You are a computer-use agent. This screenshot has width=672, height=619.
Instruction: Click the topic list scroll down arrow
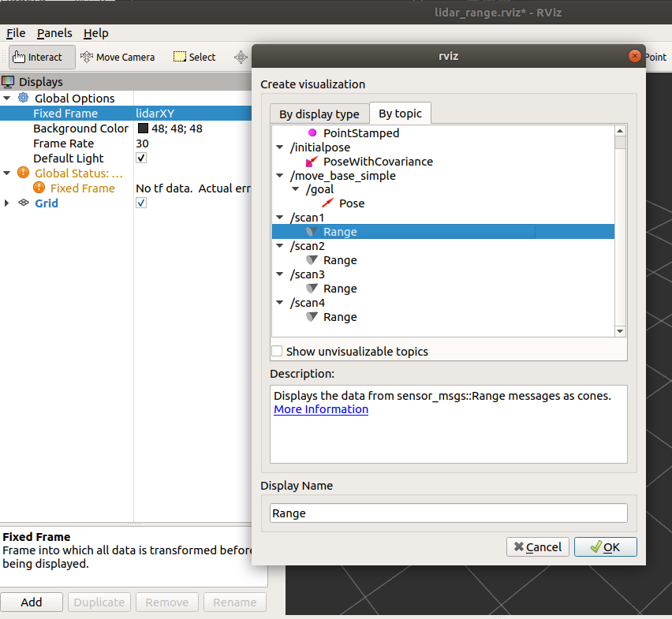point(620,331)
